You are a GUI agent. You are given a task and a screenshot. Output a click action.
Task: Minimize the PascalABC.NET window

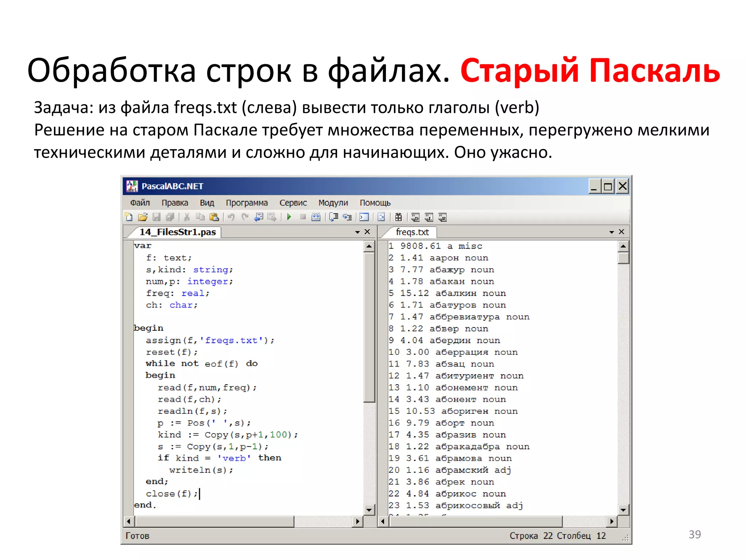pos(594,186)
